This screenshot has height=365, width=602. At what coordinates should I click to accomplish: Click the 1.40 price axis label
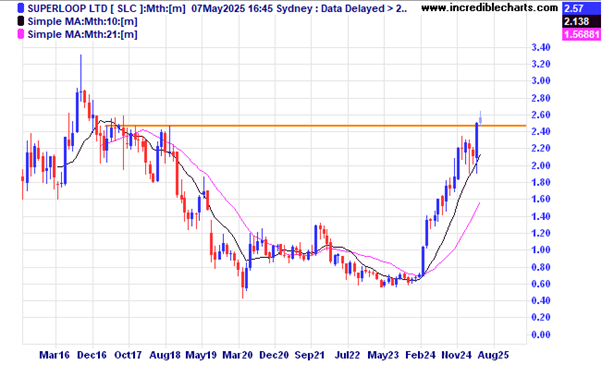[541, 216]
